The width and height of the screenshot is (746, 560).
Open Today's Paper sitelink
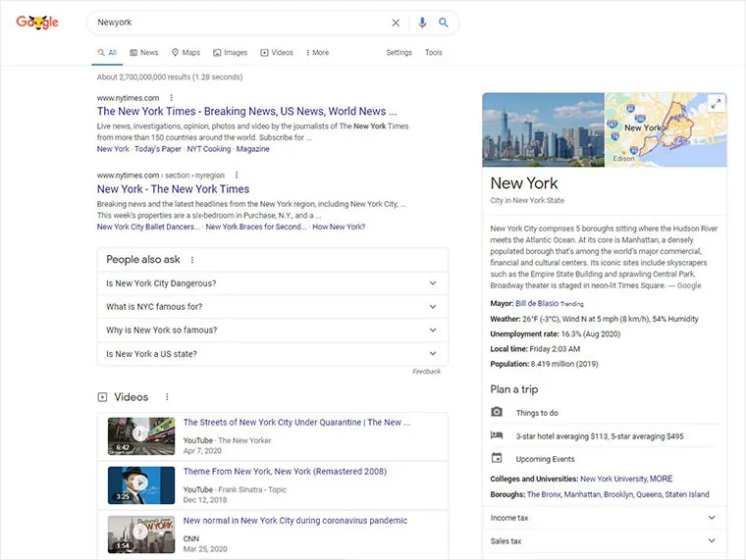[x=158, y=149]
